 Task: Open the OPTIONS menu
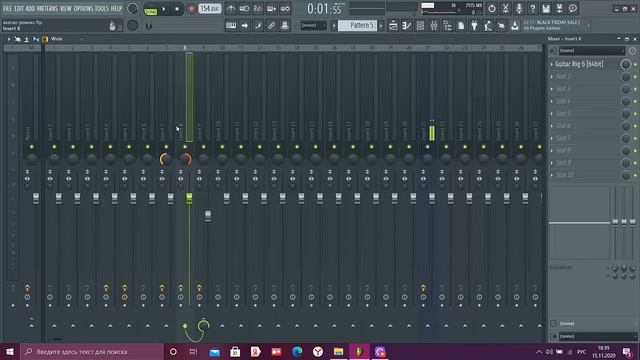click(x=83, y=8)
